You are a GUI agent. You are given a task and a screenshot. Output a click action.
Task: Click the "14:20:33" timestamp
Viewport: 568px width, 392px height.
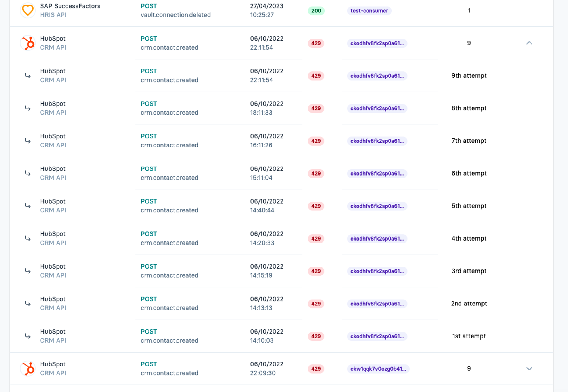click(262, 243)
